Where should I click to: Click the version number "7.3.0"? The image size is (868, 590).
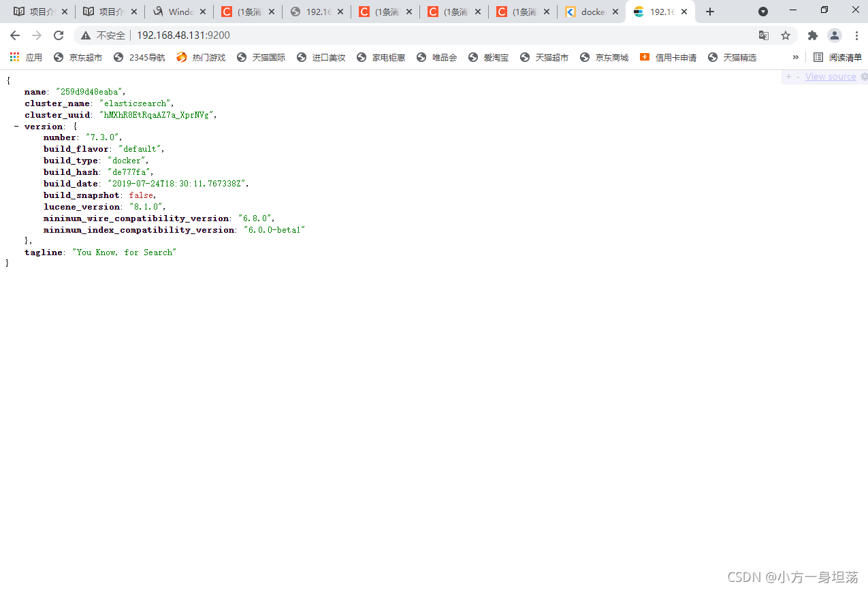[x=102, y=137]
